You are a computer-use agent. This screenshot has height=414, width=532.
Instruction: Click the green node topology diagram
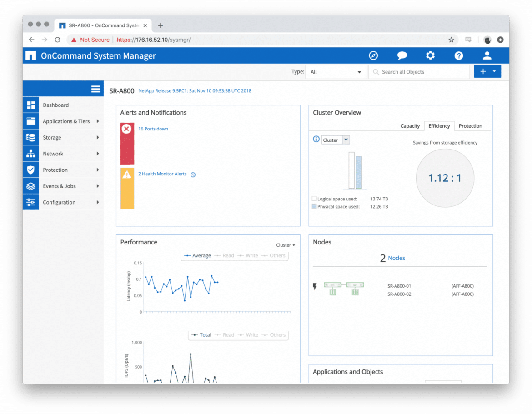click(344, 289)
